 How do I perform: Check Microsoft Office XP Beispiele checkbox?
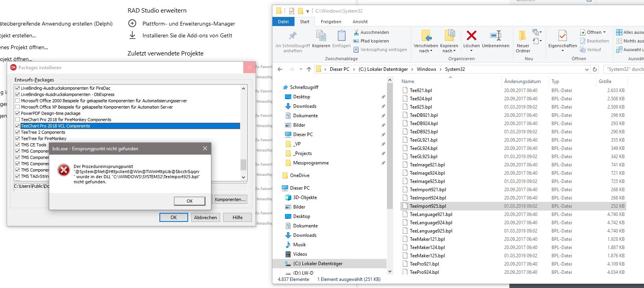17,107
